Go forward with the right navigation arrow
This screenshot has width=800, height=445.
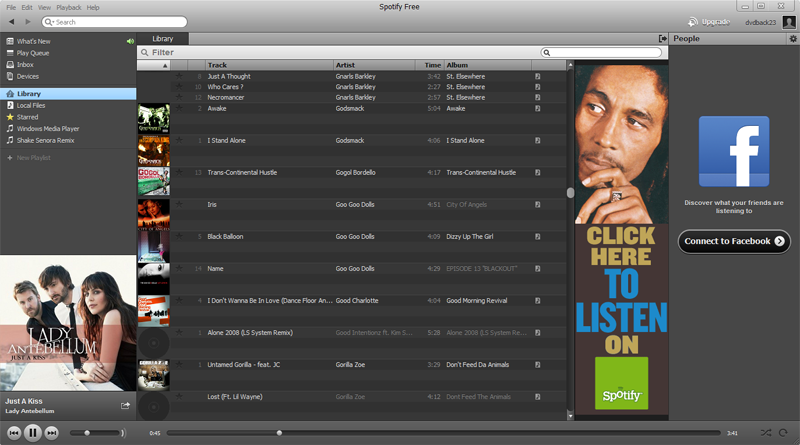coord(28,22)
